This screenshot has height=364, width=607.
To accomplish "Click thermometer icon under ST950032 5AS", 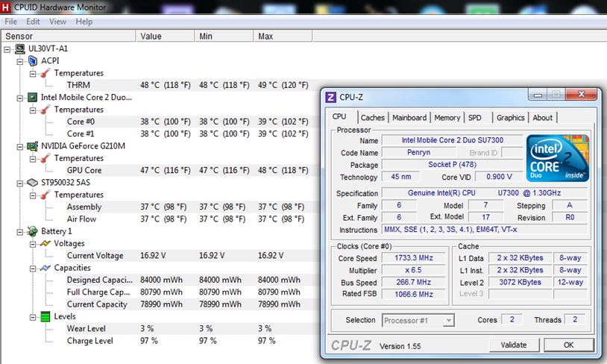I will 45,195.
